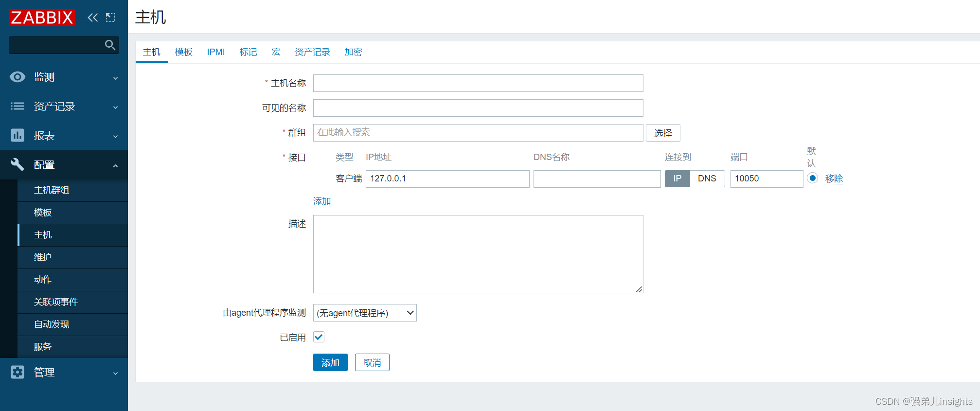
Task: Click the IP地址 field with 127.0.0.1
Action: 447,179
